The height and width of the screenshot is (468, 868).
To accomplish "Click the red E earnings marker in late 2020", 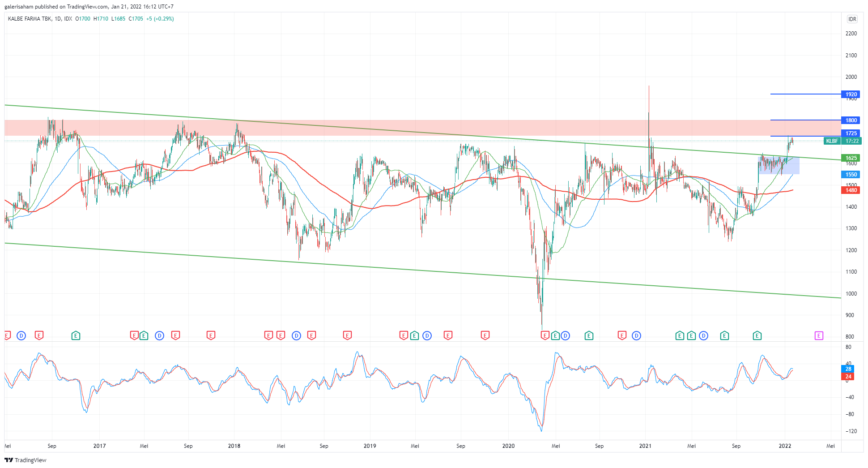I will [622, 335].
